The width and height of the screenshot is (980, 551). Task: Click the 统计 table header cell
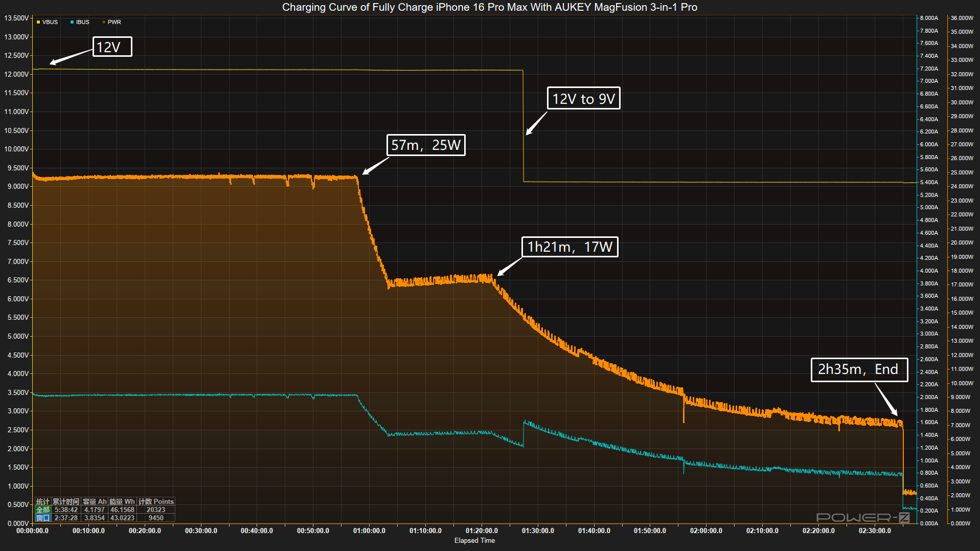coord(43,501)
